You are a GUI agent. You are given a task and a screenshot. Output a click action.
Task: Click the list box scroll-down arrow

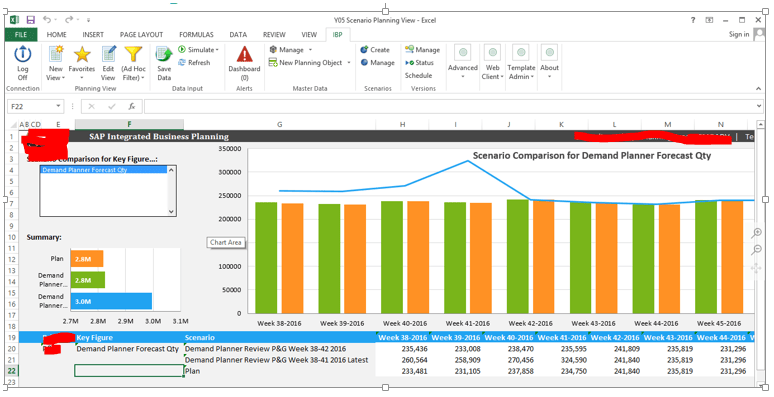[x=172, y=211]
